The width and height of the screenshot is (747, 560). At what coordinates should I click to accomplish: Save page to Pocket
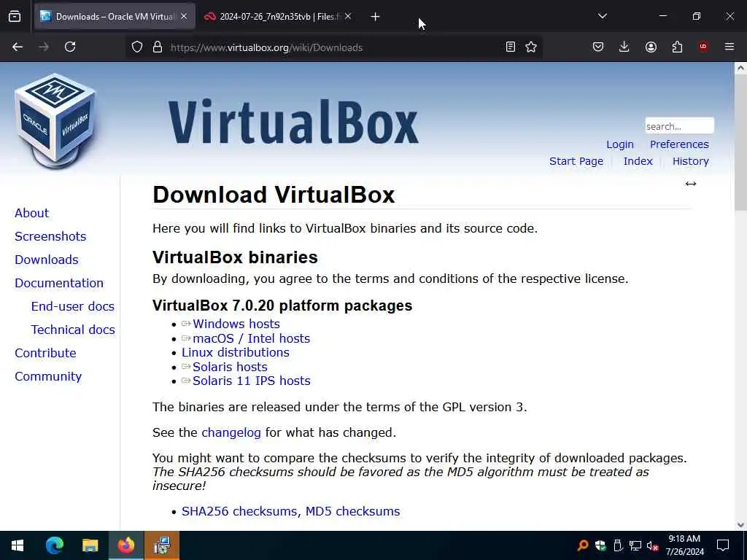[x=598, y=47]
